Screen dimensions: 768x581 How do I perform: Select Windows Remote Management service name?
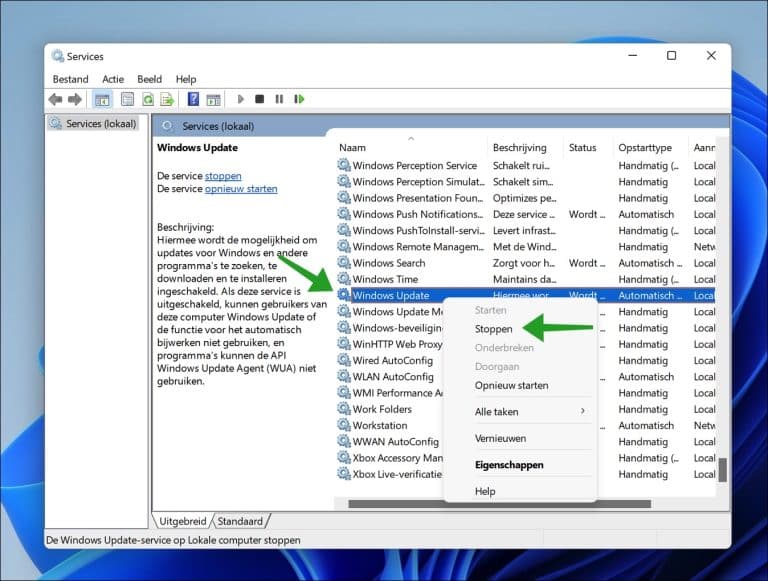418,246
